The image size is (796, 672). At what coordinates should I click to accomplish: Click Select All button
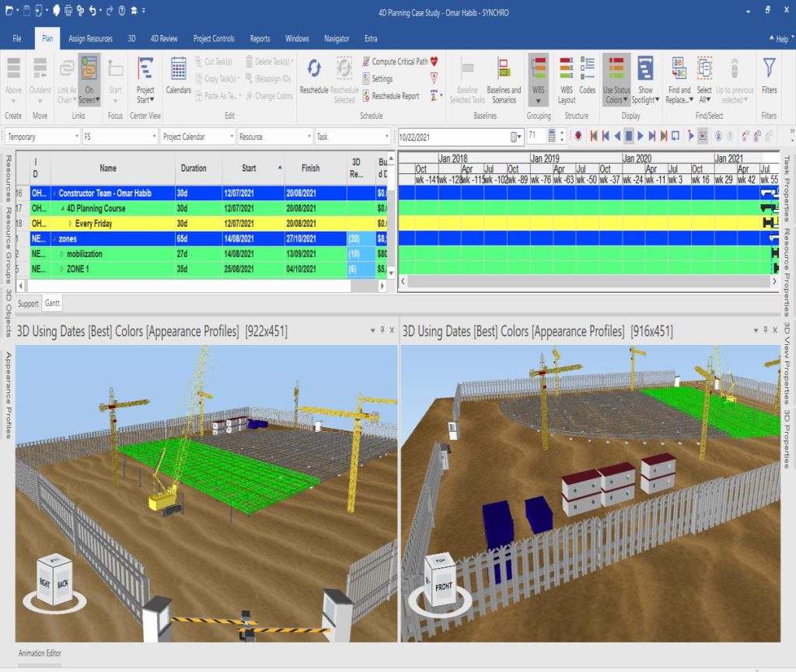[704, 79]
